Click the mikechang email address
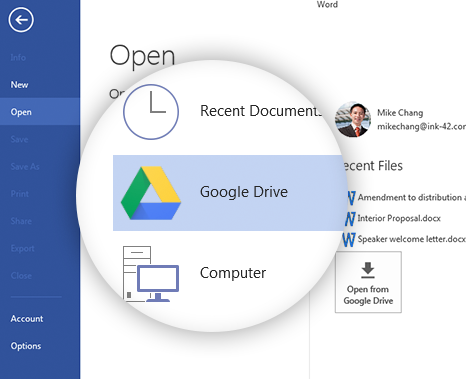The image size is (466, 379). click(x=422, y=126)
